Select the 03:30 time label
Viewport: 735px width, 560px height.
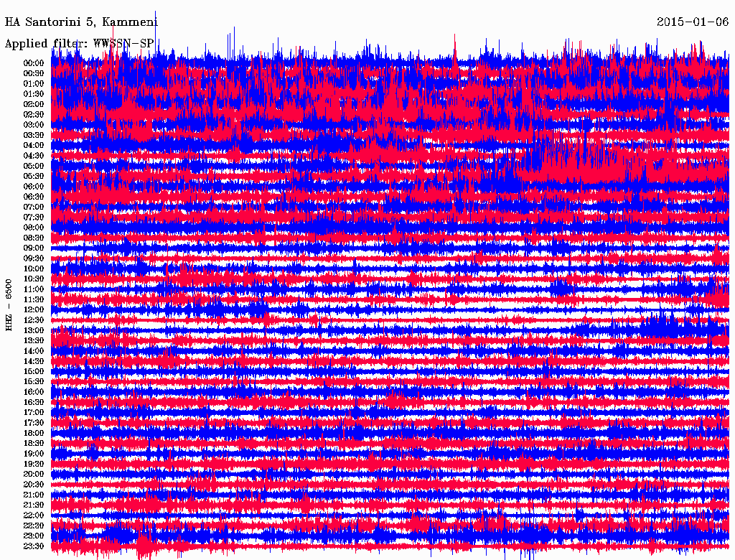34,135
